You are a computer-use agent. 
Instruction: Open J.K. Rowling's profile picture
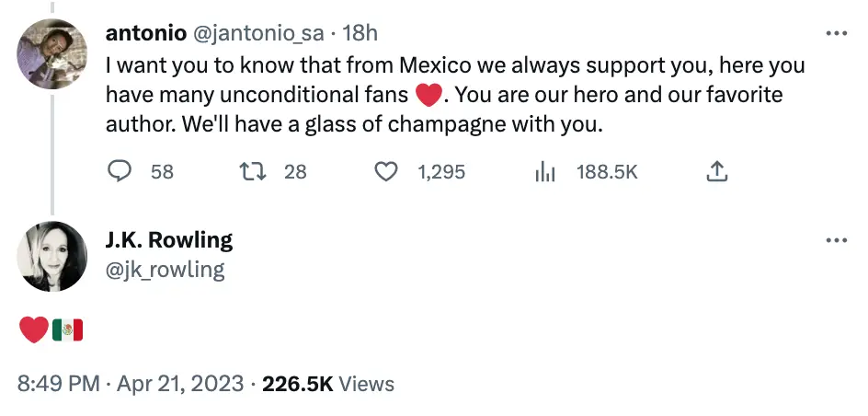click(51, 257)
